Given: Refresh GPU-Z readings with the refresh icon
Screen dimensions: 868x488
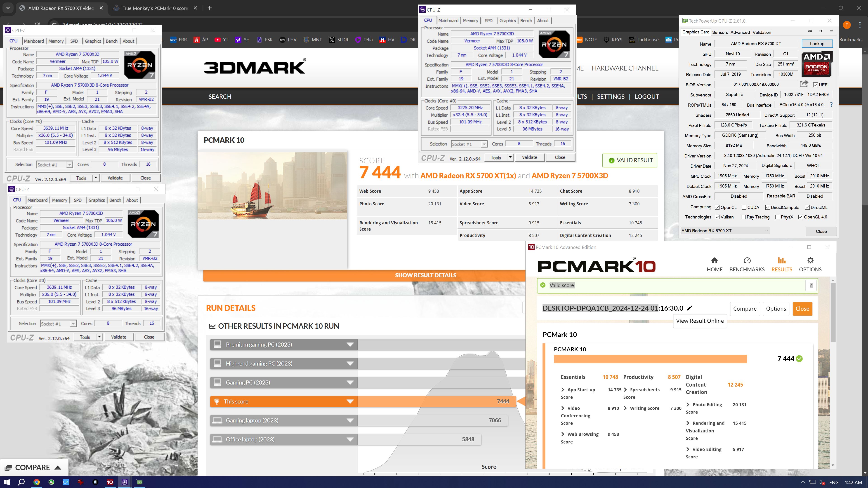Looking at the screenshot, I should (x=821, y=31).
